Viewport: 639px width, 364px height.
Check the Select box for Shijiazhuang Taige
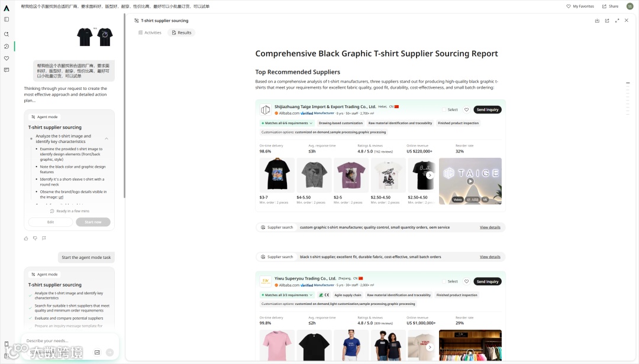[444, 109]
